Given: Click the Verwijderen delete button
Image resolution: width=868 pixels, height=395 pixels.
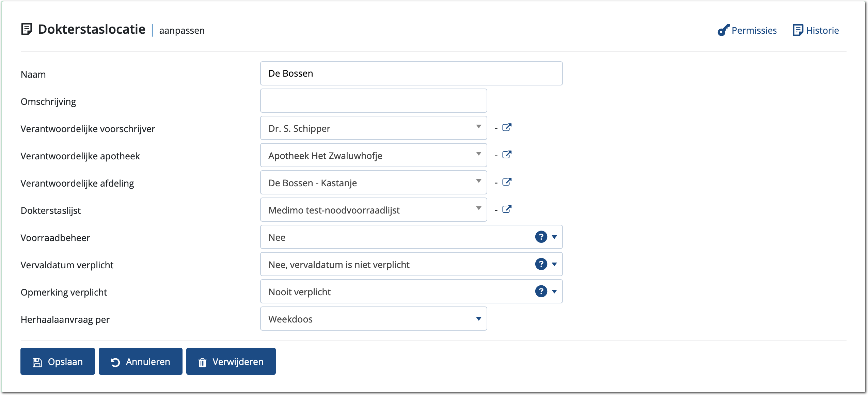Looking at the screenshot, I should [231, 362].
